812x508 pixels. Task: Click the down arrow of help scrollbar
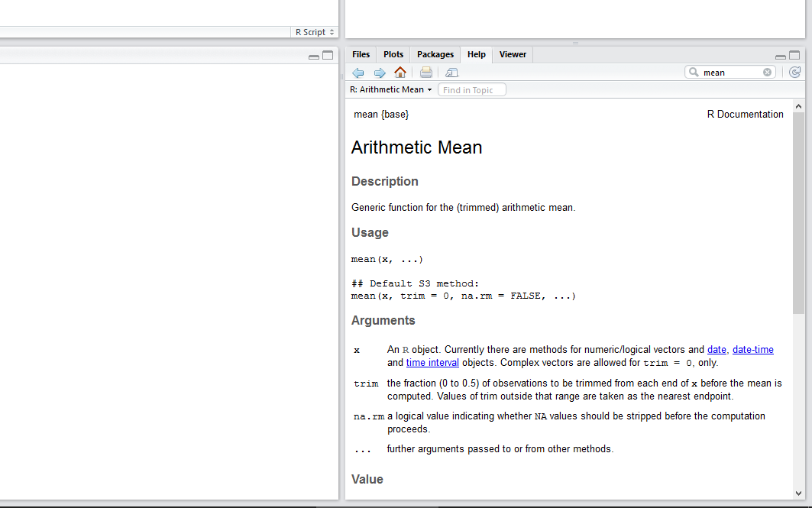[x=798, y=493]
